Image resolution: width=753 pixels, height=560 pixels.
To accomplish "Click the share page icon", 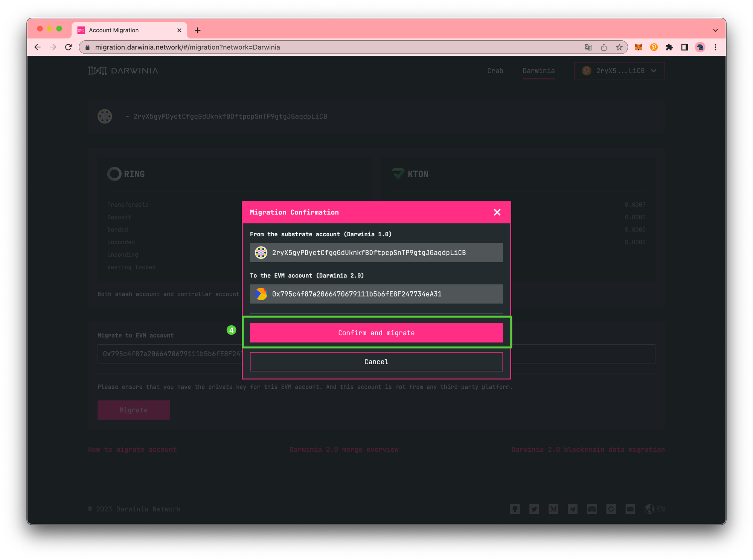I will (604, 47).
